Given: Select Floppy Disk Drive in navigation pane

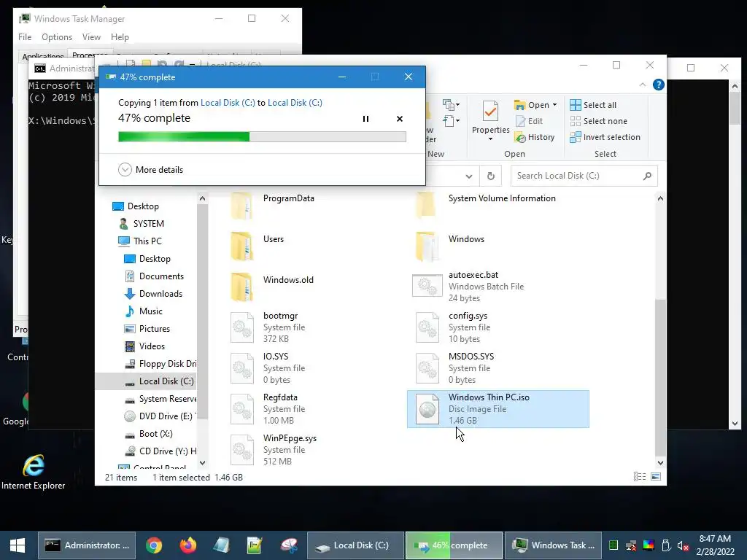Looking at the screenshot, I should tap(160, 364).
